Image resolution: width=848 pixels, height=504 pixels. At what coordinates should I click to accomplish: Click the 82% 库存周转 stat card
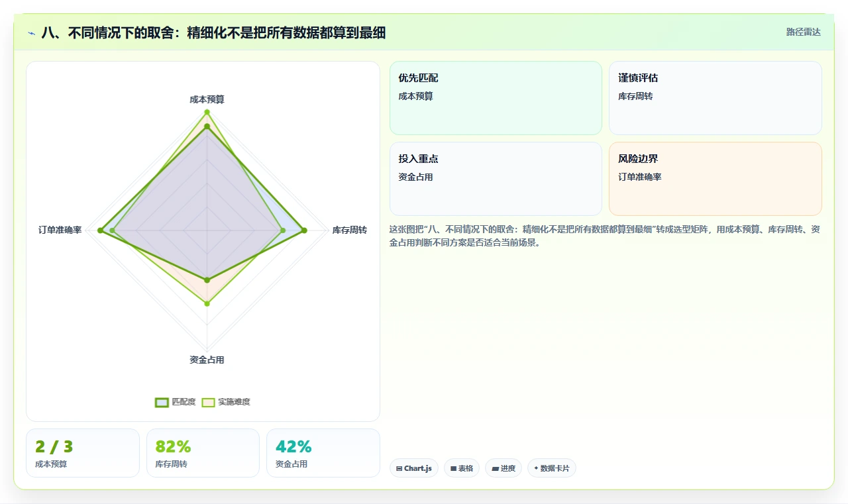[x=203, y=453]
